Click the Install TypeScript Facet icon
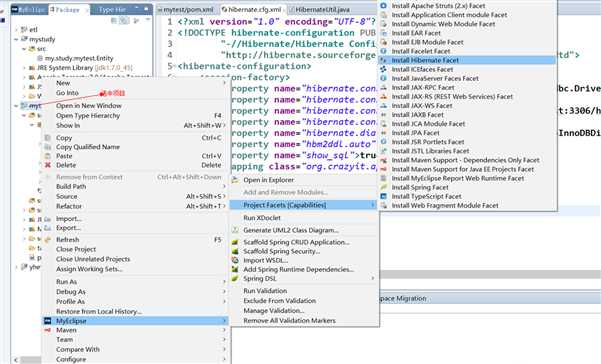The width and height of the screenshot is (601, 364). [x=383, y=196]
